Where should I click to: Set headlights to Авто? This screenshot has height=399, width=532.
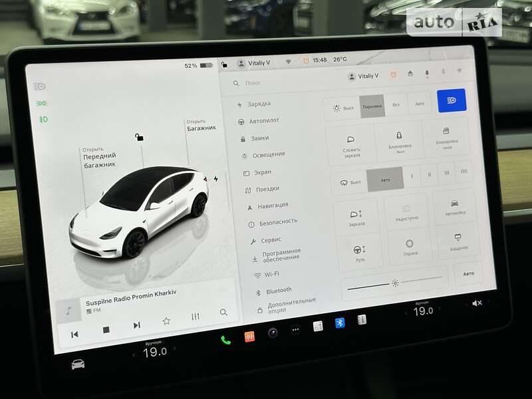[x=420, y=104]
